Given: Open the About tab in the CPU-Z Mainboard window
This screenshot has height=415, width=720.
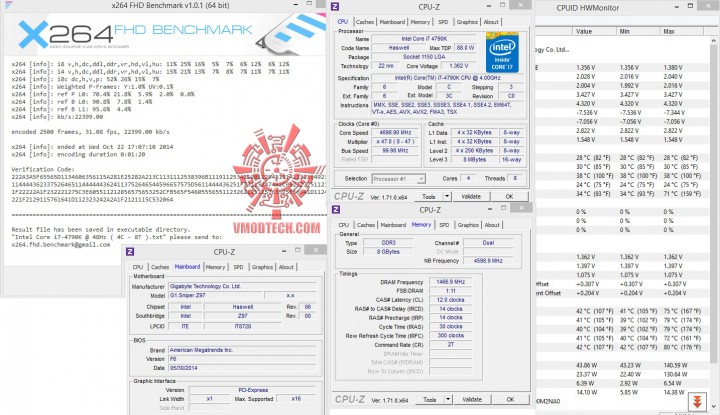Looking at the screenshot, I should point(286,267).
